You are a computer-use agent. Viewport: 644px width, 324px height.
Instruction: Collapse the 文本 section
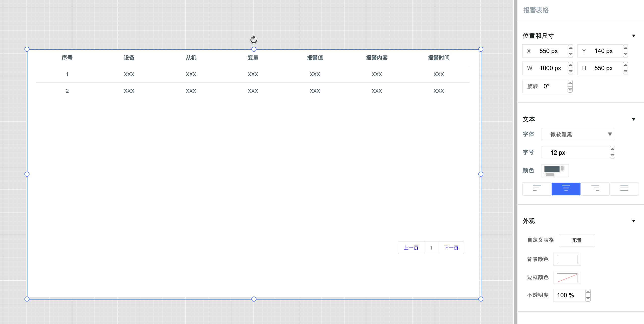pyautogui.click(x=633, y=119)
